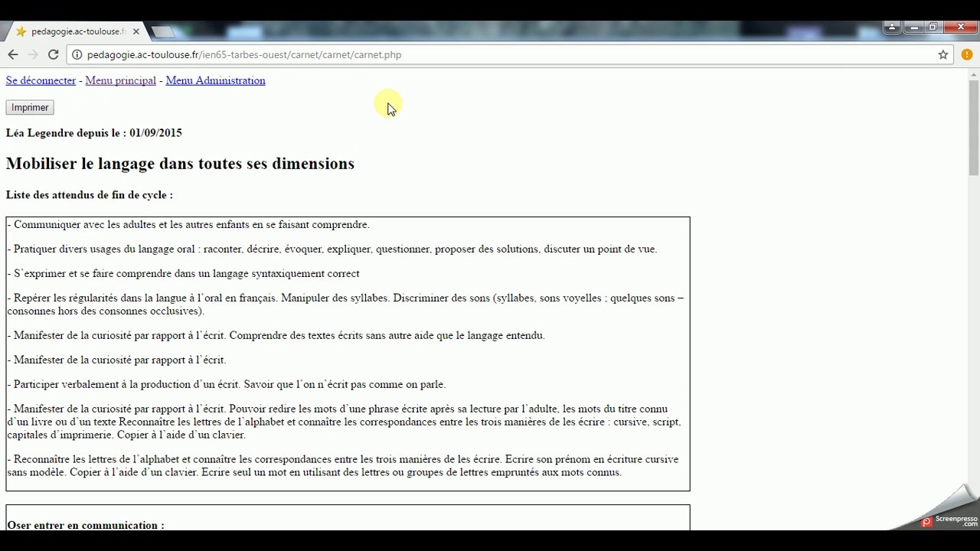Viewport: 980px width, 551px height.
Task: Click line Comprendre des textes écrits sans autre aide
Action: coord(276,335)
